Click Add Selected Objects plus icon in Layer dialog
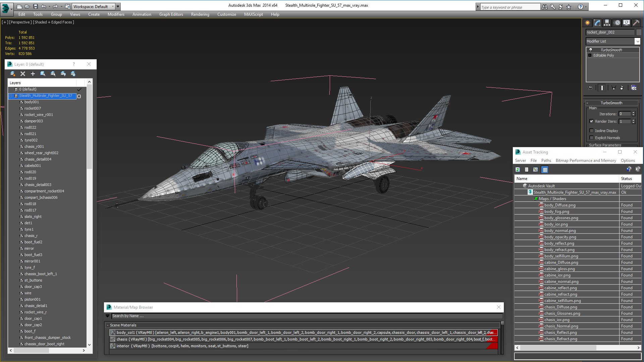 33,74
